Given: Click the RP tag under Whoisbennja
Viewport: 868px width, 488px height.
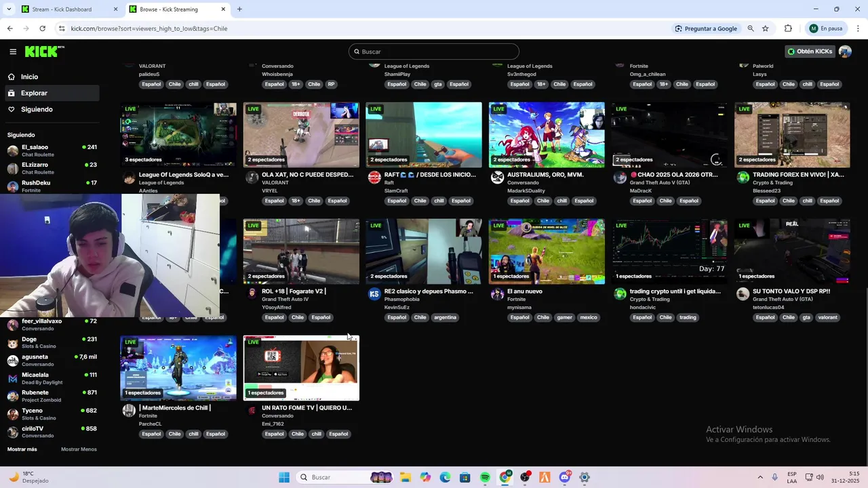Looking at the screenshot, I should [x=331, y=84].
